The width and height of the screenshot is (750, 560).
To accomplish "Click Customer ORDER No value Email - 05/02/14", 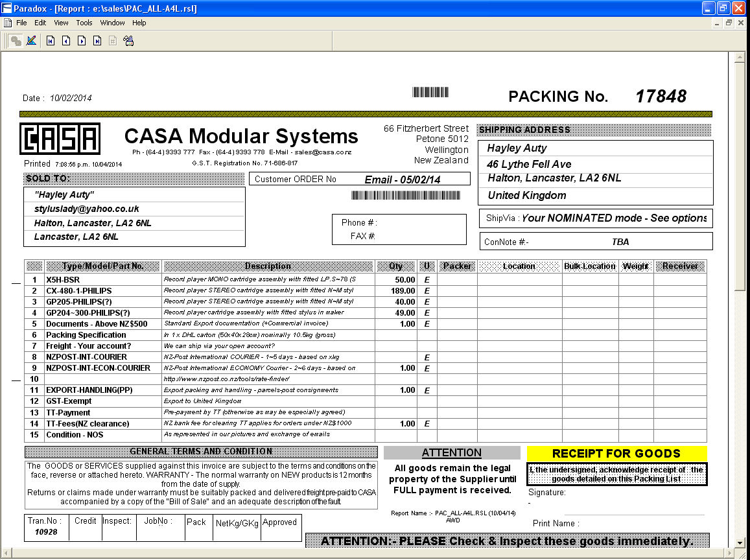I will 403,180.
